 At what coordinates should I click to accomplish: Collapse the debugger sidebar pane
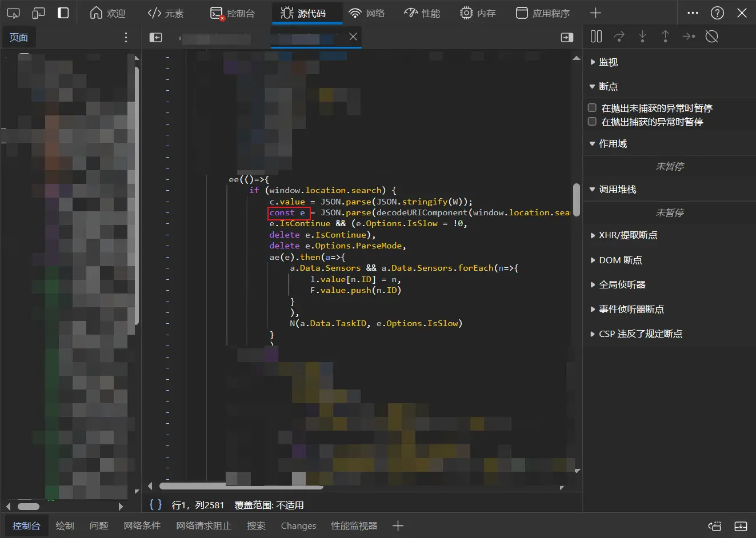coord(567,37)
